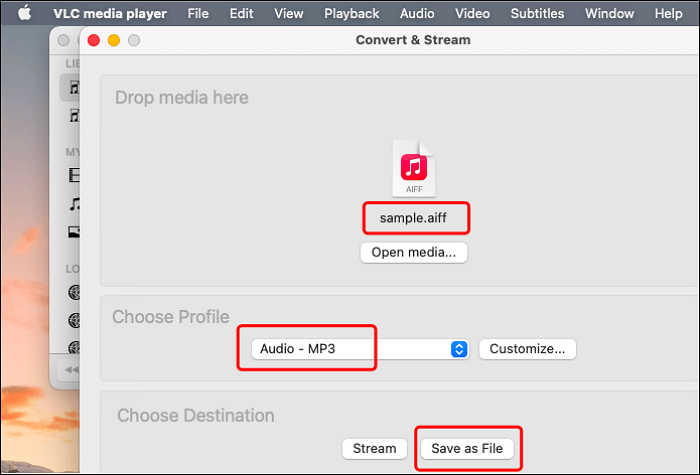Click the Stream button
Image resolution: width=700 pixels, height=475 pixels.
(x=375, y=449)
